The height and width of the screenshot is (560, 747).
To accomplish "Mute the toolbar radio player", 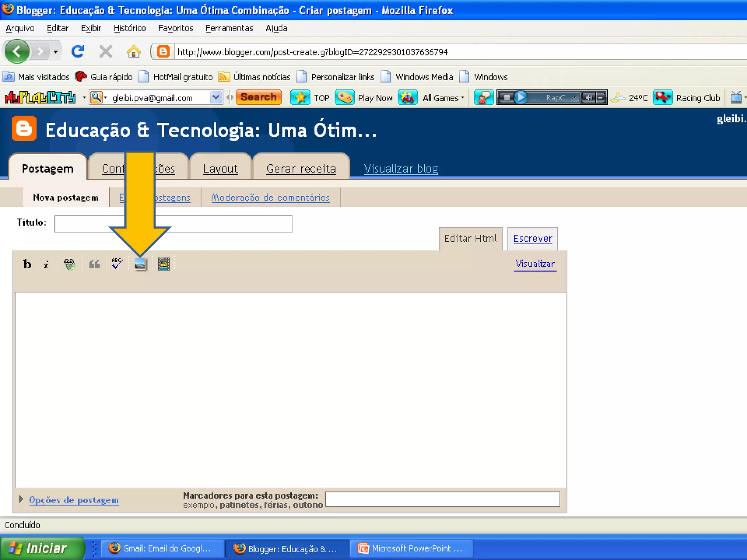I will point(588,97).
